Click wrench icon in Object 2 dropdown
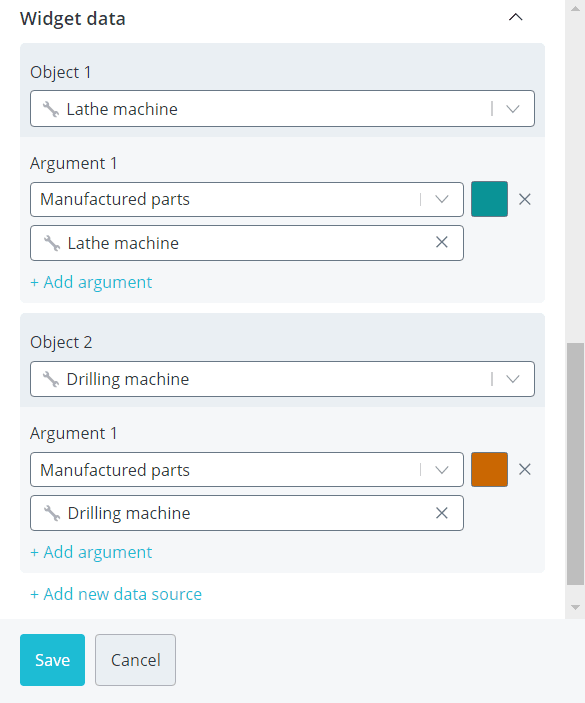This screenshot has width=585, height=703. coord(51,379)
